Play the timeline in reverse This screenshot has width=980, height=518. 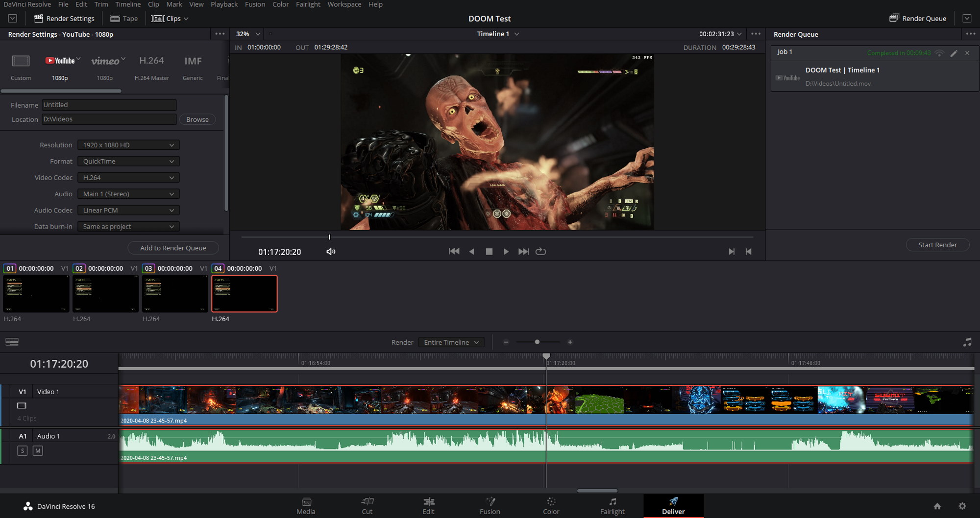472,251
